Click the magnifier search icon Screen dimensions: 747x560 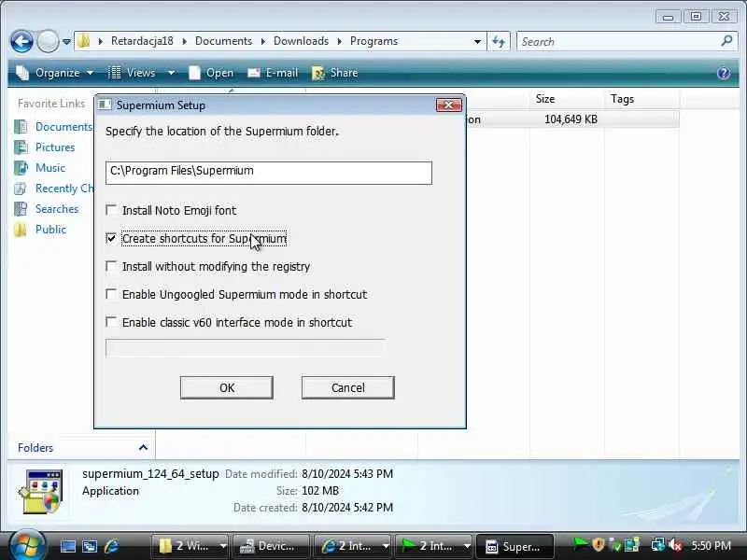click(727, 41)
